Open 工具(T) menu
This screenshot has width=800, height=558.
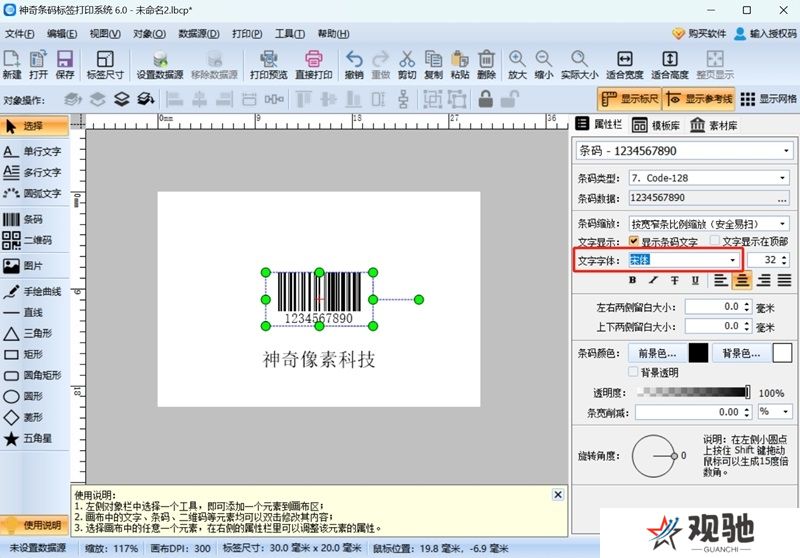290,34
